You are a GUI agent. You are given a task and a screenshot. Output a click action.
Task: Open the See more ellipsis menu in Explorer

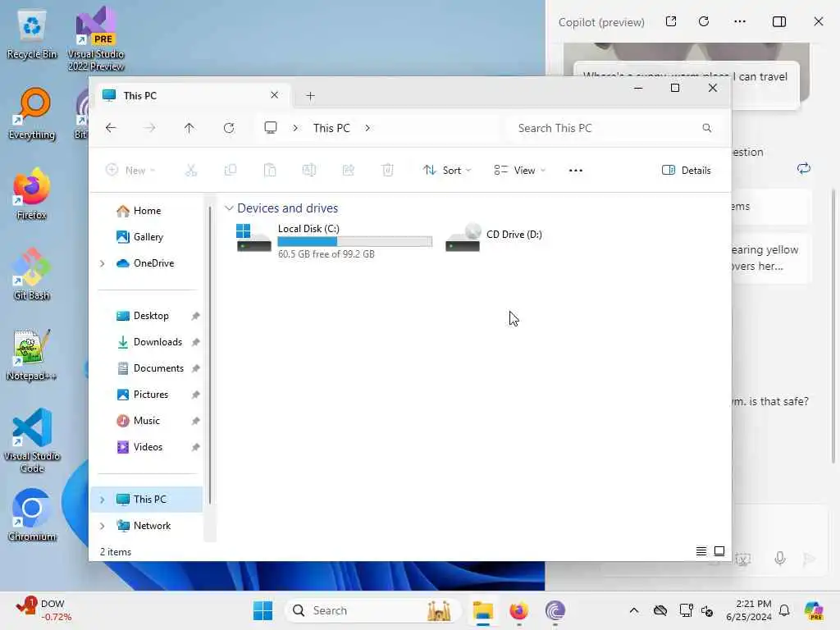[x=576, y=171]
